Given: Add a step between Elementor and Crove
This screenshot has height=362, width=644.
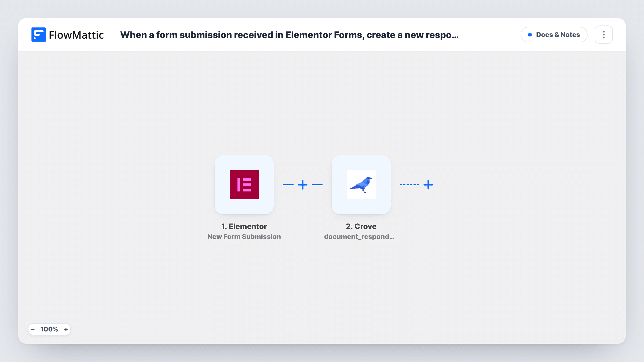Looking at the screenshot, I should coord(303,185).
